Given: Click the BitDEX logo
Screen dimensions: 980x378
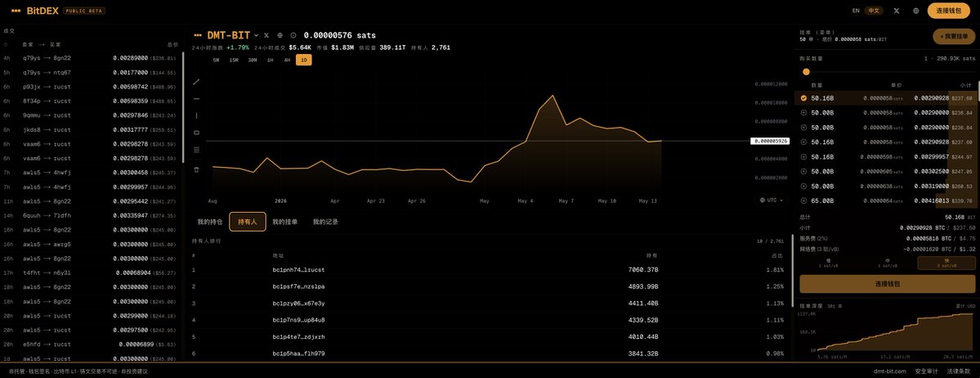Looking at the screenshot, I should [x=34, y=11].
